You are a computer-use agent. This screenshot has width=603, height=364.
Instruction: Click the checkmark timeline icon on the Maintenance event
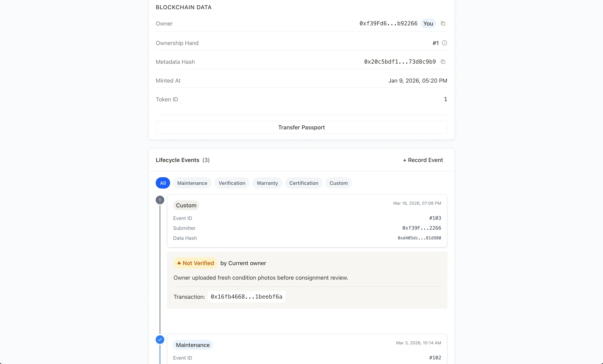point(160,340)
